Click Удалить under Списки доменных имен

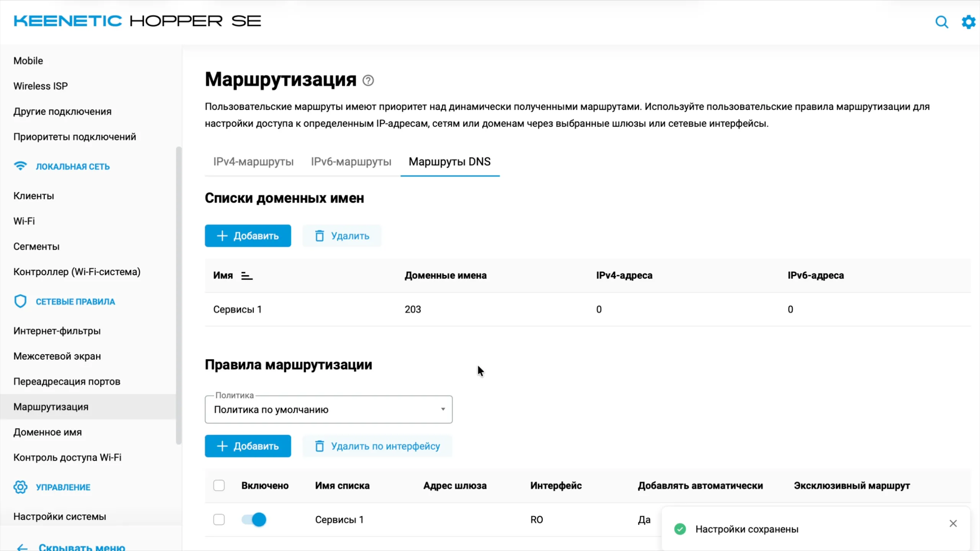click(x=342, y=236)
